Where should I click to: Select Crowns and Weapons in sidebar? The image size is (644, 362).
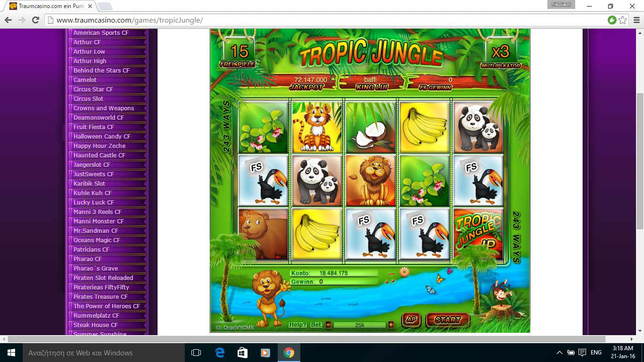[104, 108]
